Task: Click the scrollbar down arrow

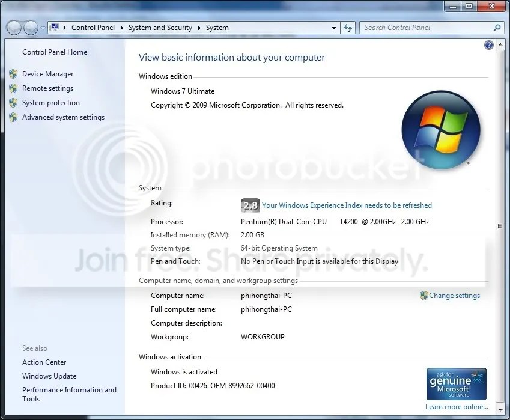Action: [500, 410]
